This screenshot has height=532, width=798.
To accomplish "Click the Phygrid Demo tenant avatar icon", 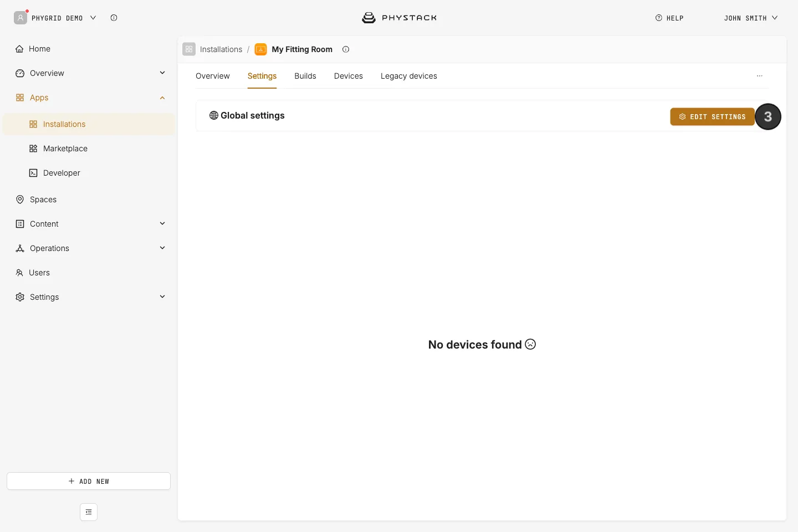I will point(21,18).
